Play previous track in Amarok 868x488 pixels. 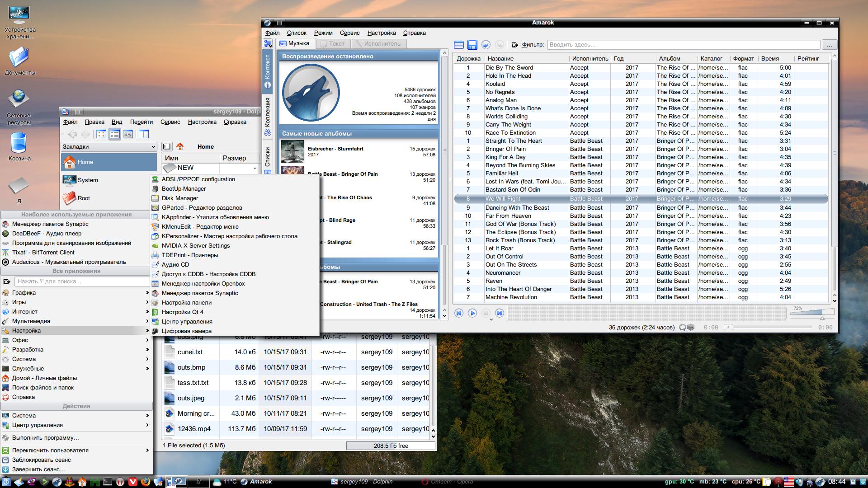tap(459, 313)
